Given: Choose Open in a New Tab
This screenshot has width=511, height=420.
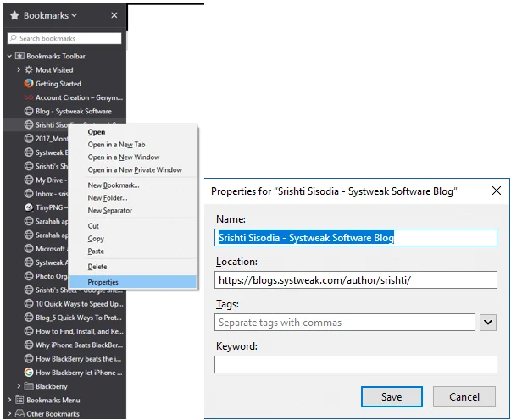Looking at the screenshot, I should [117, 145].
